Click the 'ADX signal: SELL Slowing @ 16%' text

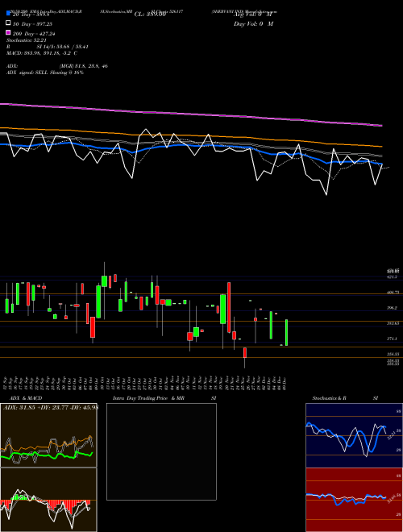tap(45, 73)
